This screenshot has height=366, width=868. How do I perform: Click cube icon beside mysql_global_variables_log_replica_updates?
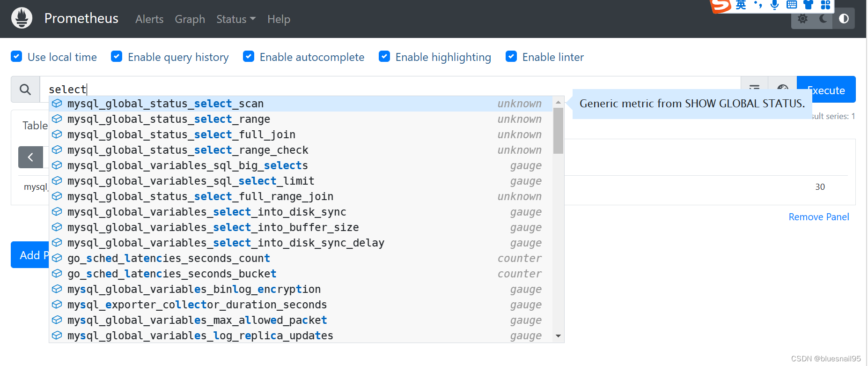tap(57, 335)
